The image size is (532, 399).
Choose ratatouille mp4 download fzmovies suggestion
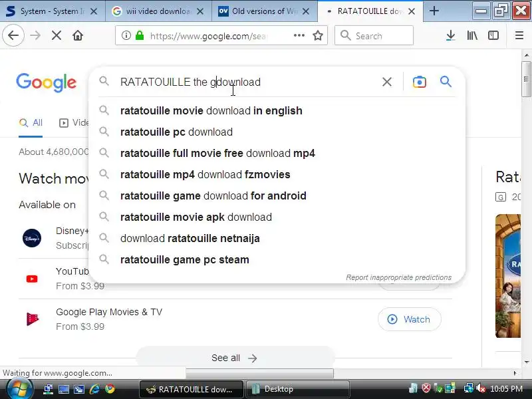click(x=277, y=174)
